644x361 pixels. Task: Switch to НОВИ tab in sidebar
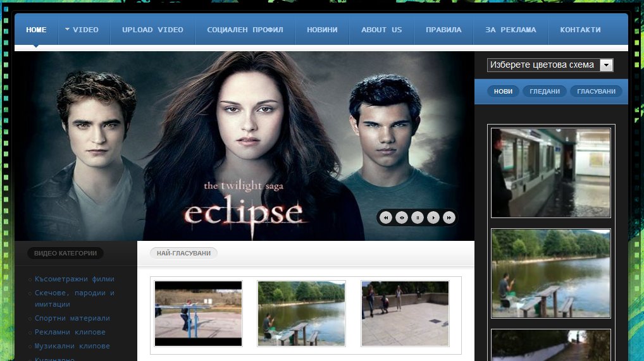(503, 91)
